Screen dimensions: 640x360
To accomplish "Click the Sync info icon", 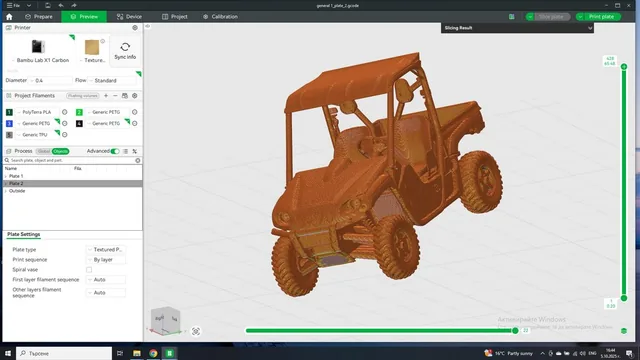I will click(125, 47).
